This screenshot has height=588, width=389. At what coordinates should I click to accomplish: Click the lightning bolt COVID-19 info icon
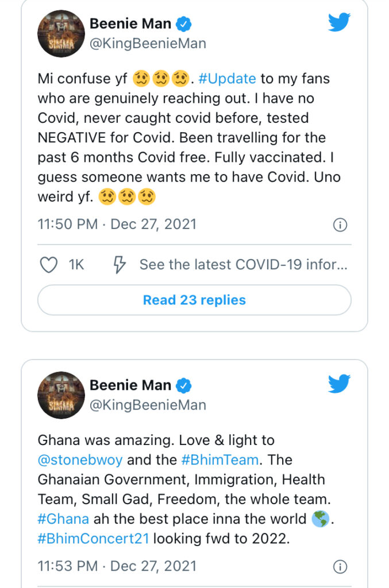(119, 265)
